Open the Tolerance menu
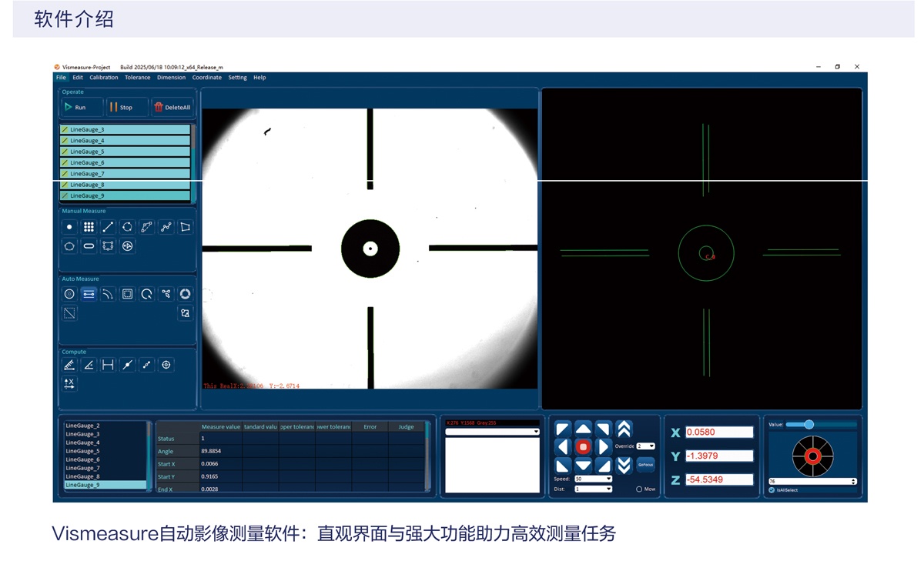924x581 pixels. (x=138, y=78)
